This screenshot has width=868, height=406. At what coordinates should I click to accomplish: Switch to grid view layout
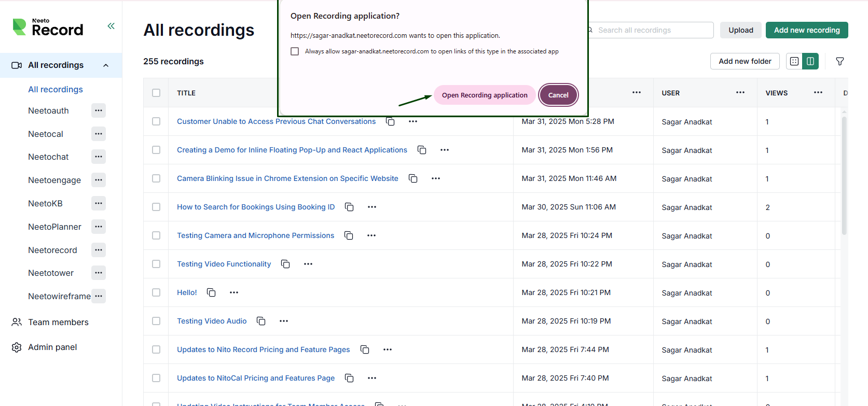(x=794, y=61)
